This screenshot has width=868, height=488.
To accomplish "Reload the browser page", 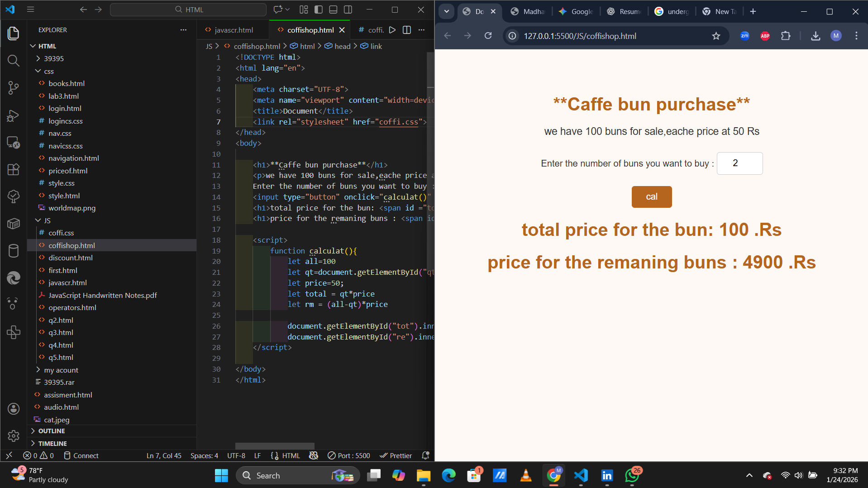I will (x=488, y=36).
